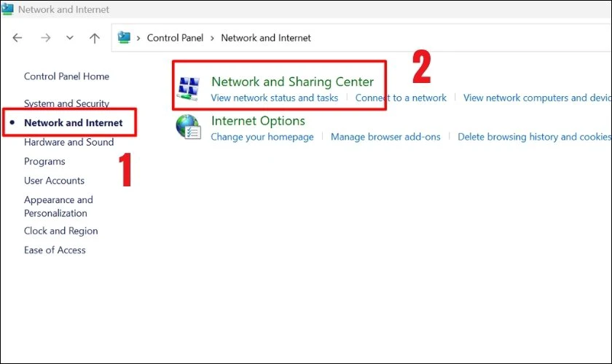Go back with the Back arrow
This screenshot has height=364, width=612.
tap(17, 38)
